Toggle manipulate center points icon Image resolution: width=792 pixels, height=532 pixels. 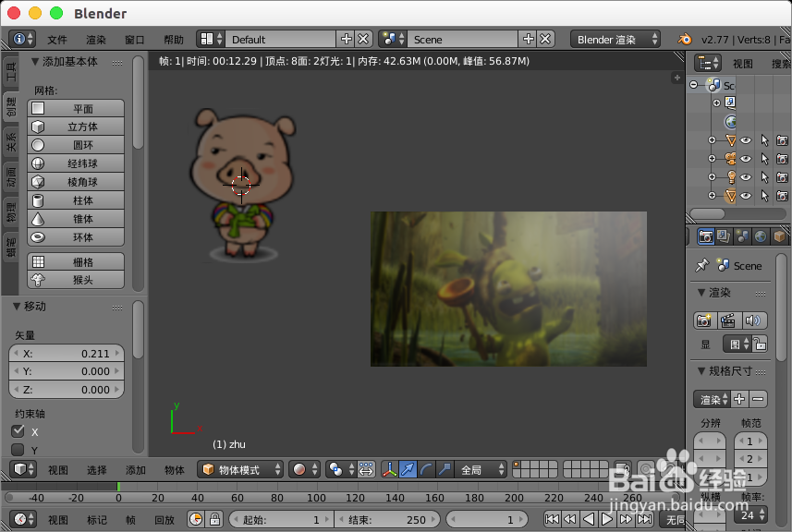[366, 469]
